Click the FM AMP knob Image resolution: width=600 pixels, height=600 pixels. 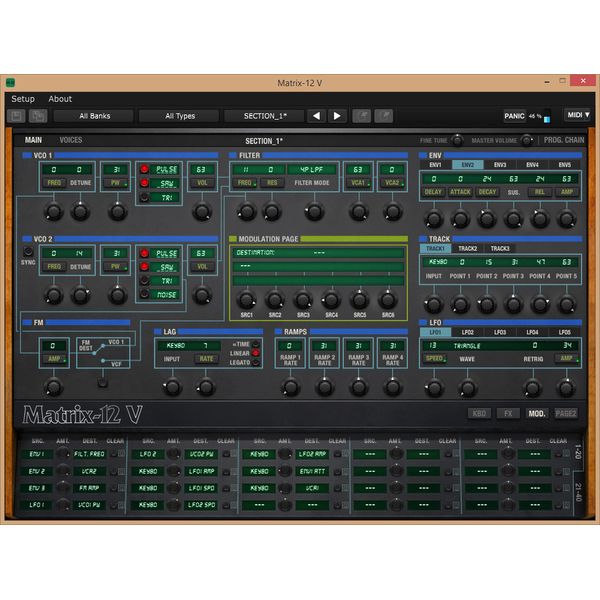[54, 387]
